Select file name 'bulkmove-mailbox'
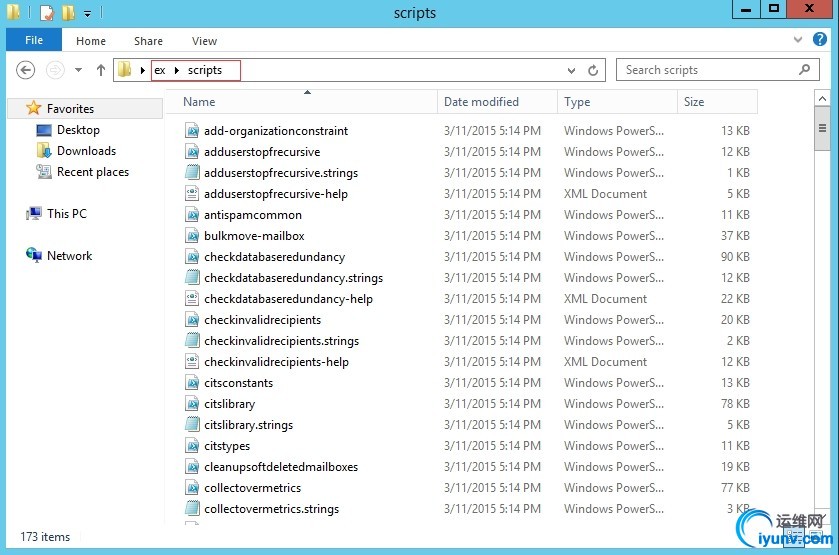Image resolution: width=839 pixels, height=555 pixels. (x=254, y=235)
